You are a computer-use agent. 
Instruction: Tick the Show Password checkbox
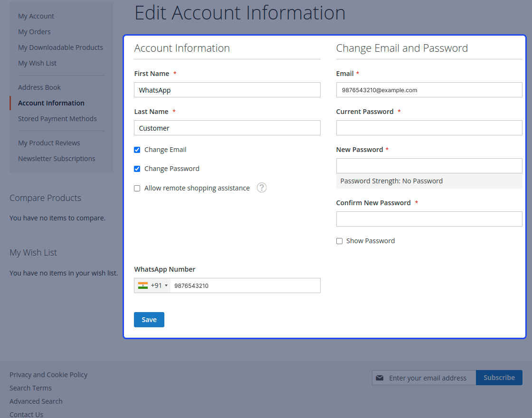pyautogui.click(x=339, y=241)
